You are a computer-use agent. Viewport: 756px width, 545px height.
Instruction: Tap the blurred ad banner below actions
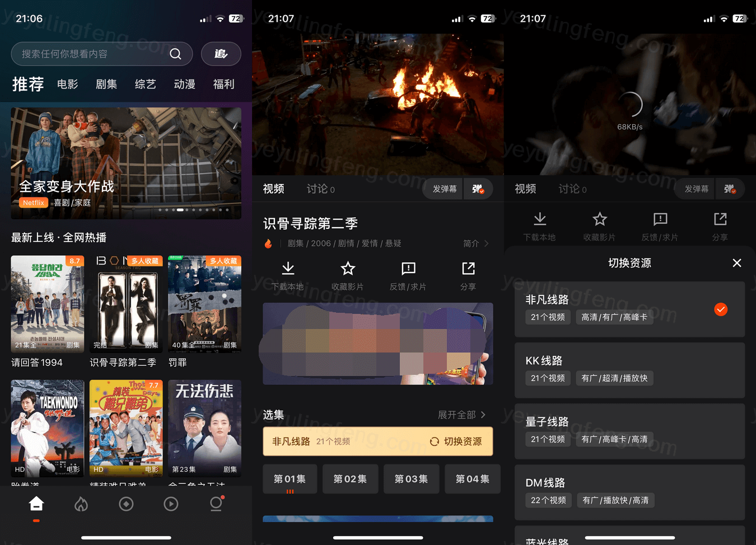378,344
